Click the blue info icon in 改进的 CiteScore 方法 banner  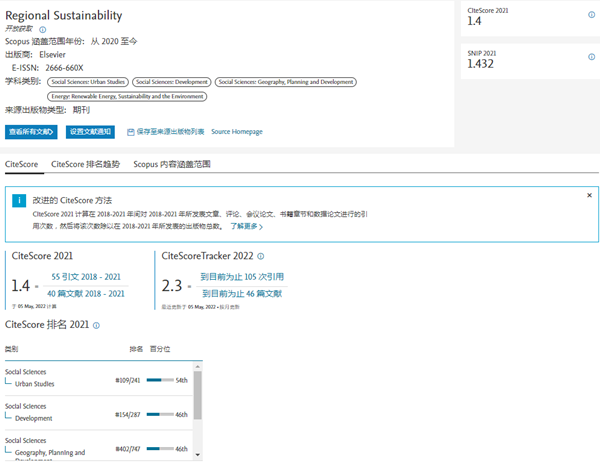click(x=19, y=201)
